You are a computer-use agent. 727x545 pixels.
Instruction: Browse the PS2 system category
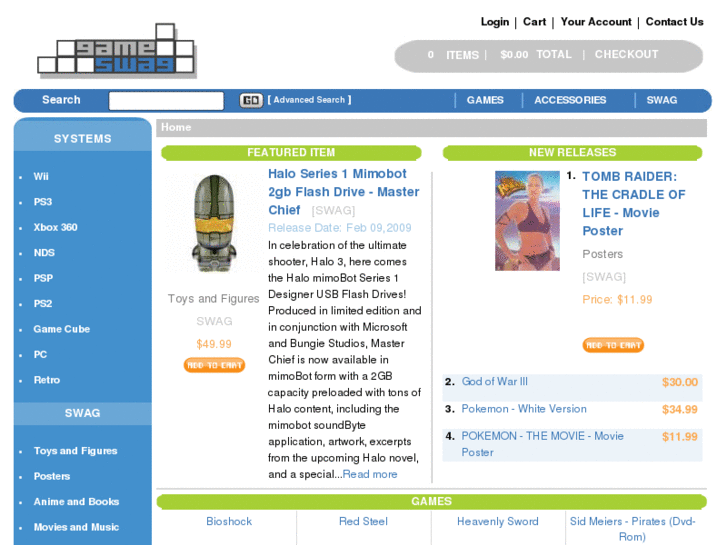(x=43, y=304)
